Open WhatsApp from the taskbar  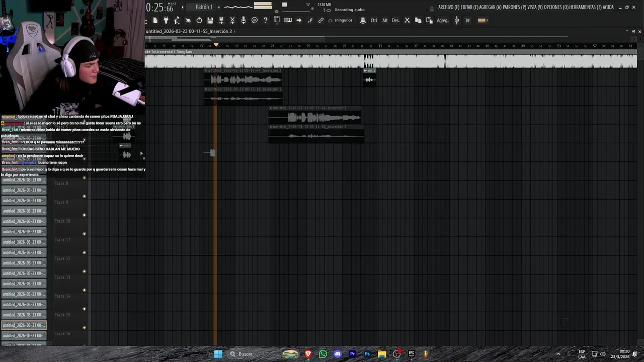click(x=323, y=354)
